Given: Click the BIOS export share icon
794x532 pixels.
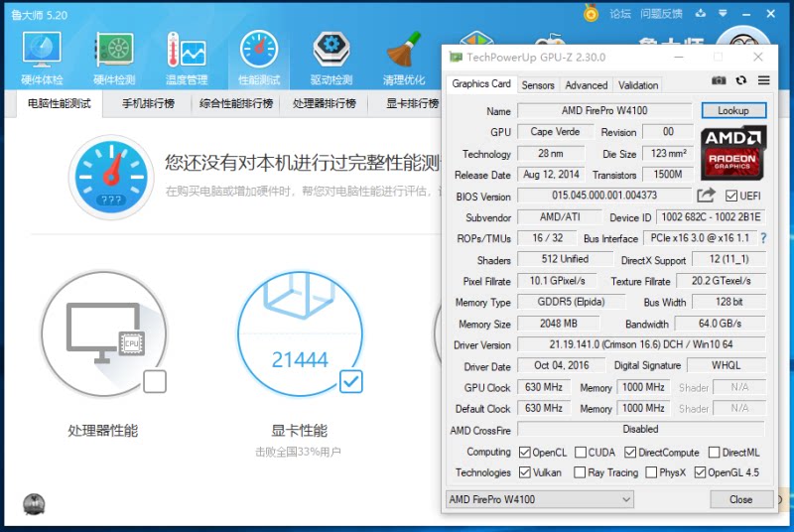Looking at the screenshot, I should tap(706, 195).
